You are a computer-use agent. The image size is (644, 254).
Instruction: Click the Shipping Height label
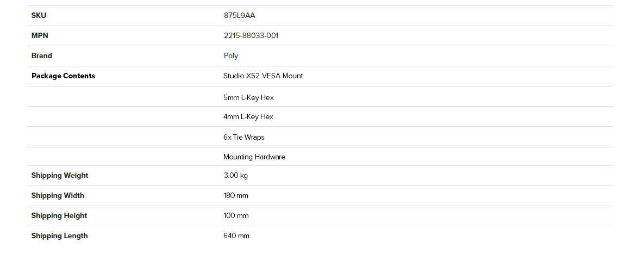coord(59,216)
